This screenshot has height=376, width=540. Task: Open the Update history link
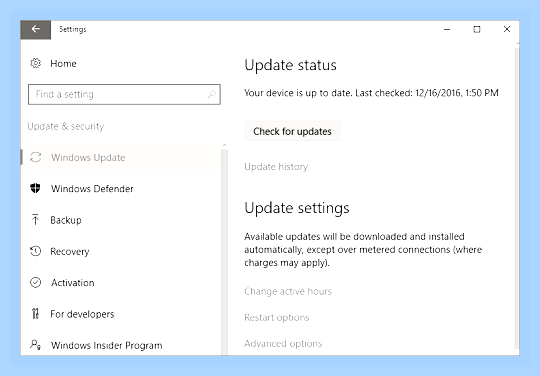pos(276,167)
